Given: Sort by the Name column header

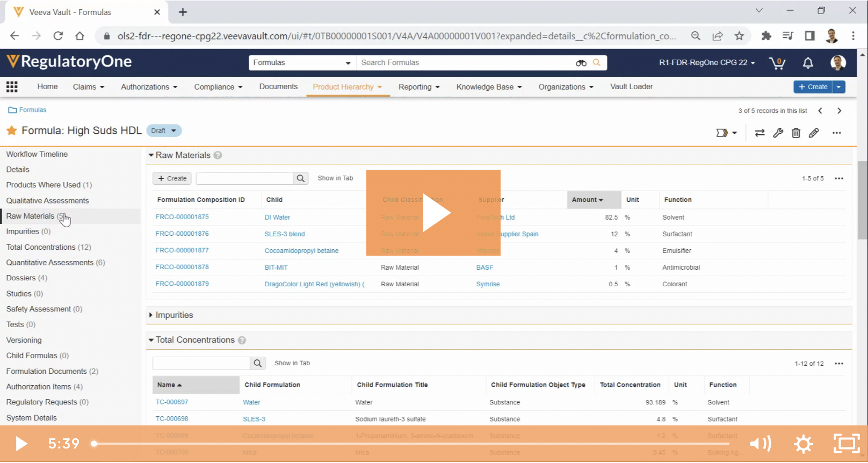Looking at the screenshot, I should [196, 385].
